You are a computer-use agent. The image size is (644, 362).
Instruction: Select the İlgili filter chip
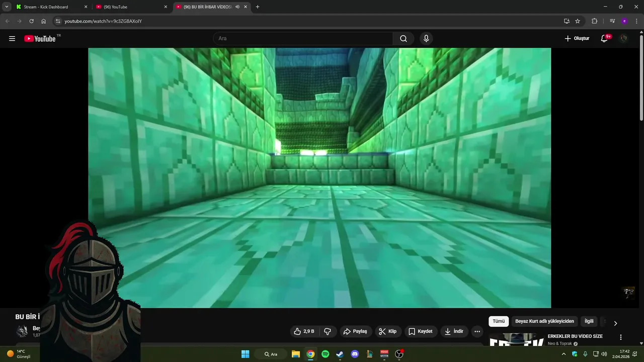tap(589, 321)
